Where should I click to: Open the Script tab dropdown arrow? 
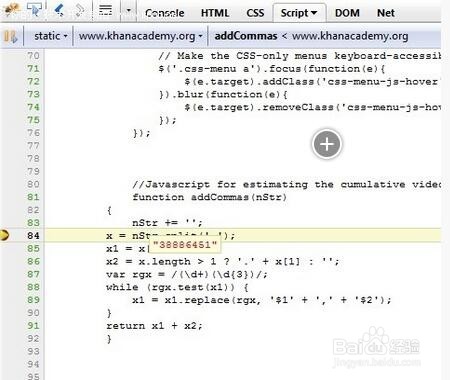314,13
